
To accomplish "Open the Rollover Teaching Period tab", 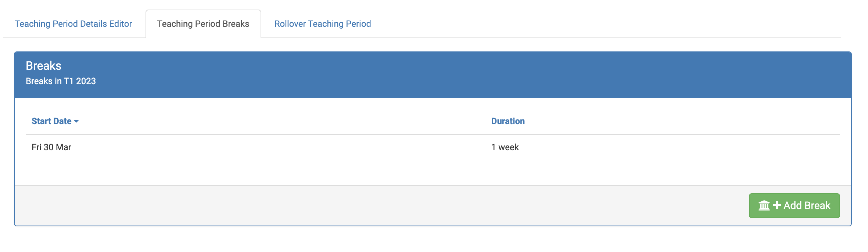I will 322,24.
